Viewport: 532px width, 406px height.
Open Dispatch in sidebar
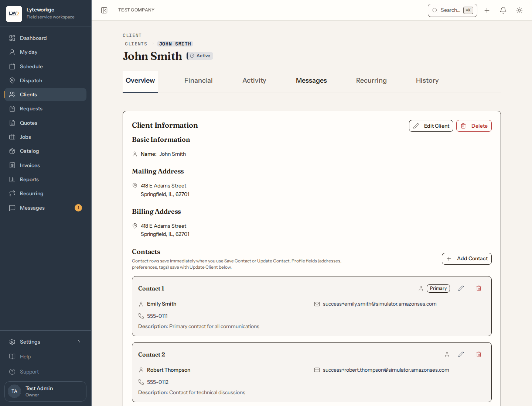point(45,80)
